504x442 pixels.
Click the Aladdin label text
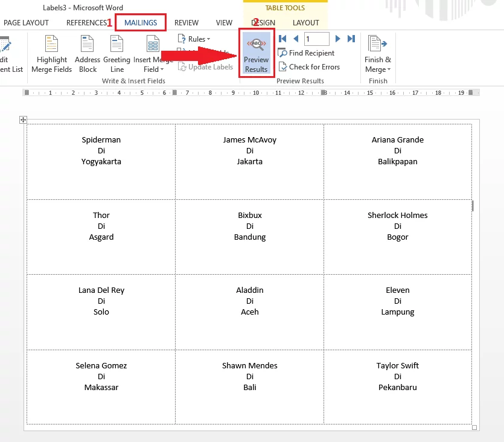tap(250, 290)
